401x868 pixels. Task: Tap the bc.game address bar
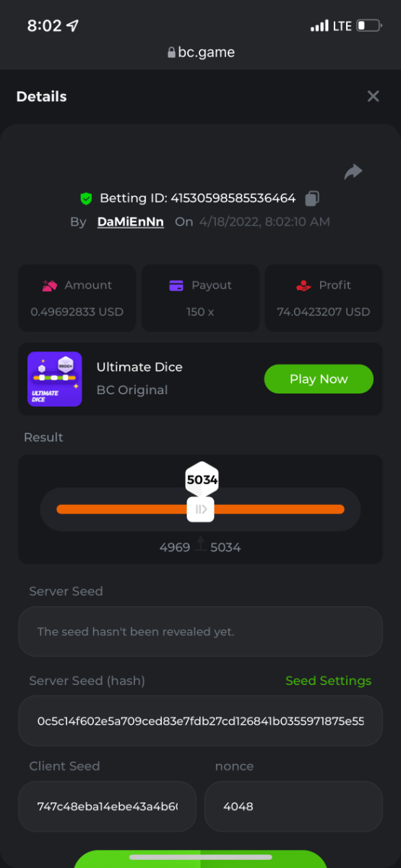click(x=200, y=52)
